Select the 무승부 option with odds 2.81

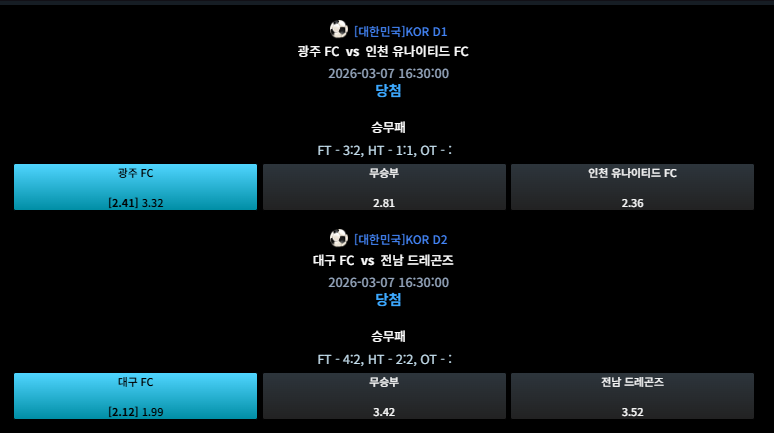coord(384,187)
